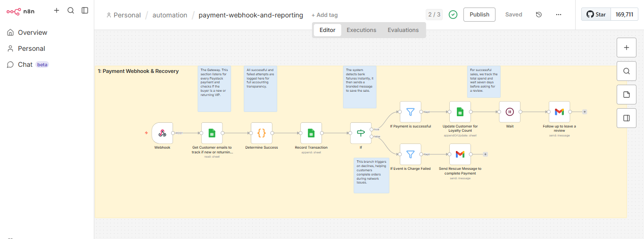The image size is (644, 239).
Task: Add node after Follow up Gmail node
Action: 585,112
